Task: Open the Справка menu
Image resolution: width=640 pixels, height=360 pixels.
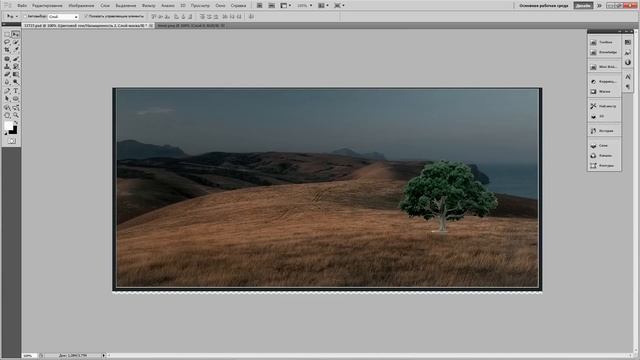Action: click(238, 6)
